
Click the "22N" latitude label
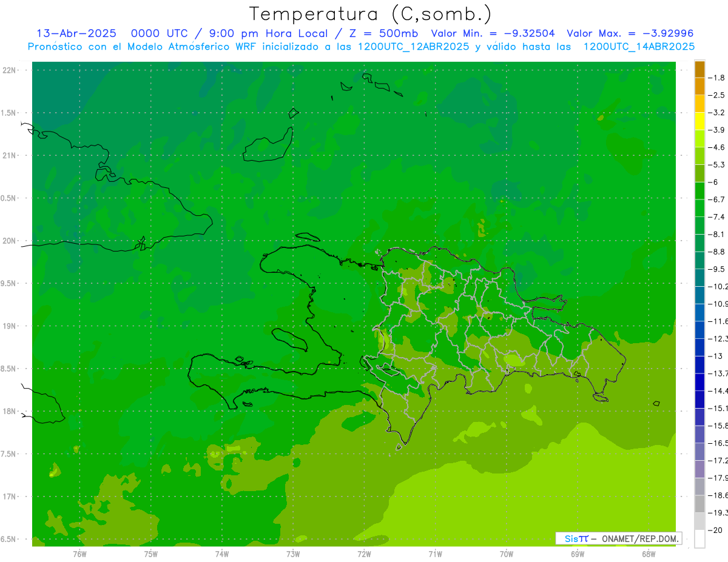(10, 70)
